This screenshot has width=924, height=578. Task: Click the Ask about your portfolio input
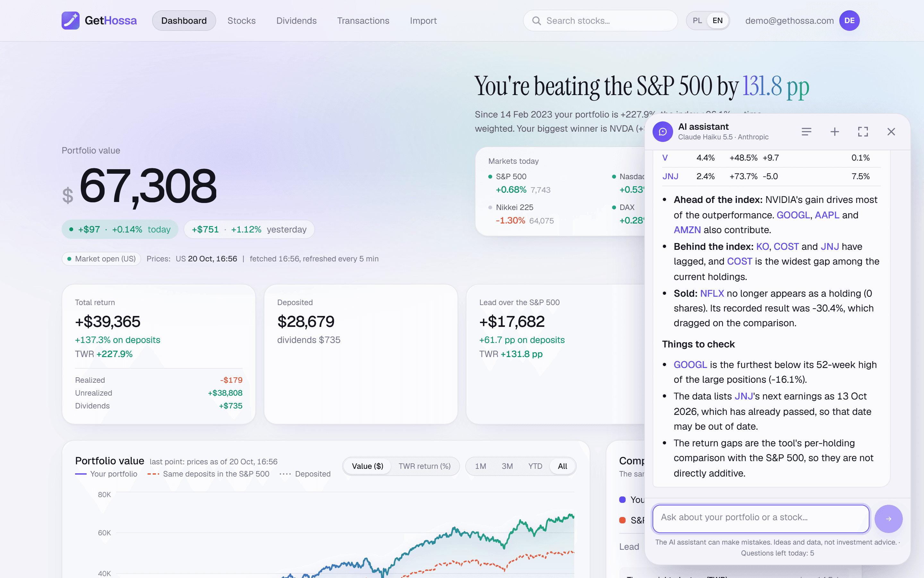click(x=761, y=519)
